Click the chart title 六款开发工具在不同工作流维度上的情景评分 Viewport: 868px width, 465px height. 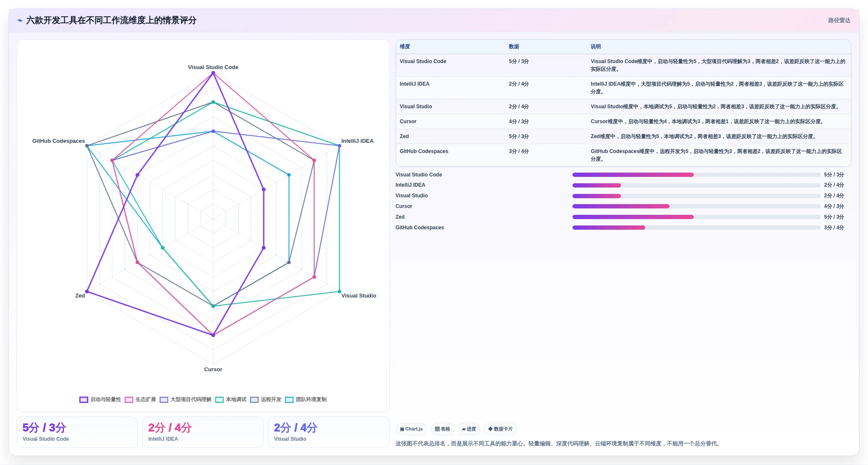[x=111, y=20]
